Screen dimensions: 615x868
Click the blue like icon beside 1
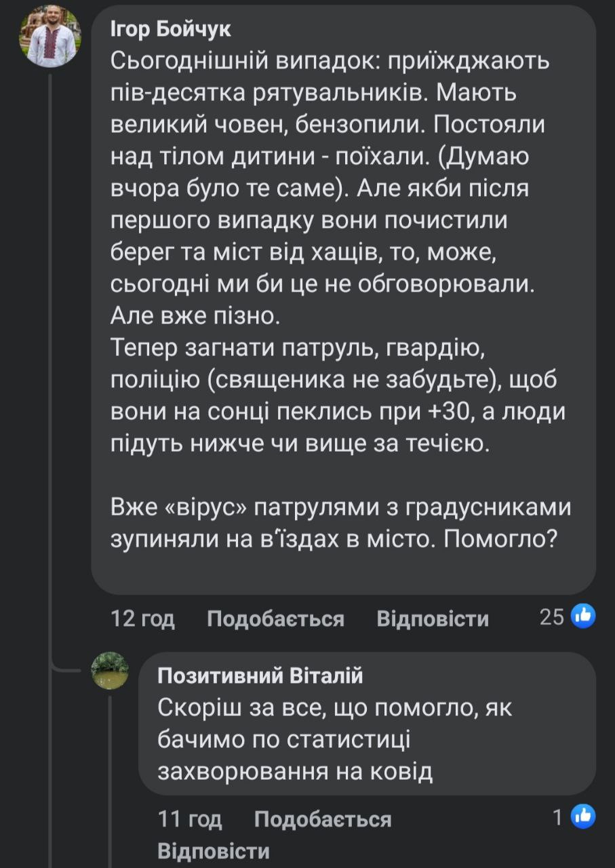click(583, 818)
